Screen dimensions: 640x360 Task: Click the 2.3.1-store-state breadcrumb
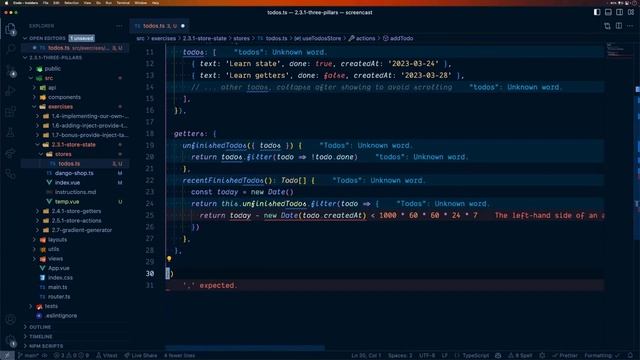pyautogui.click(x=204, y=38)
